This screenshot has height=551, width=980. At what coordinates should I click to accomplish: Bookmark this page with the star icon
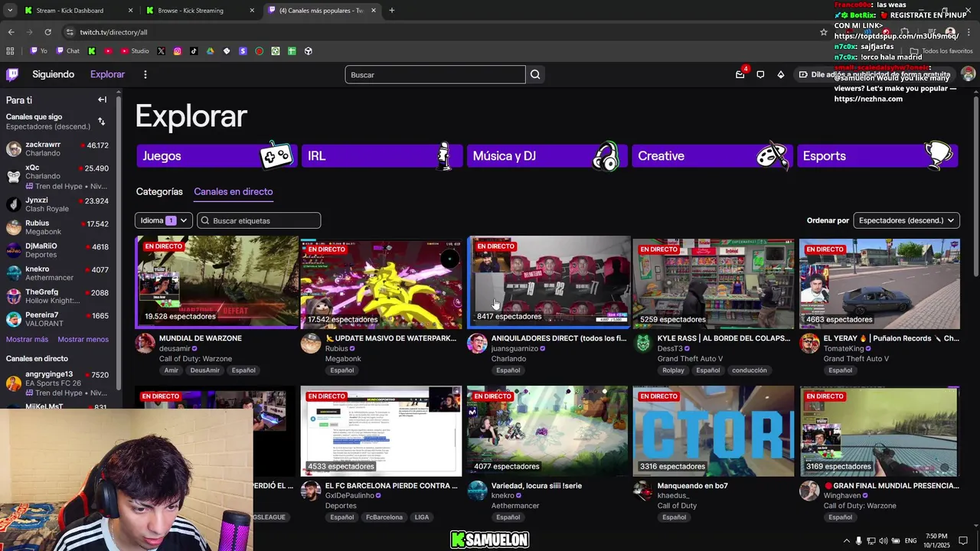824,32
